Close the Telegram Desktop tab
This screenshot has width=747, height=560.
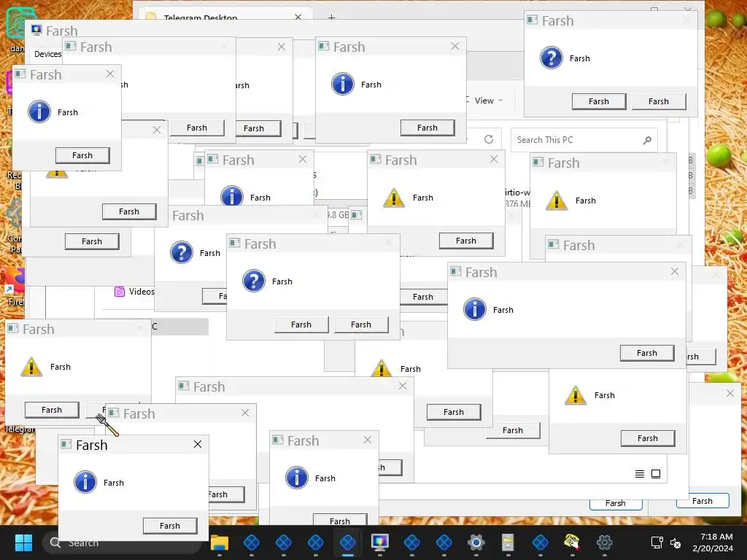click(x=298, y=17)
